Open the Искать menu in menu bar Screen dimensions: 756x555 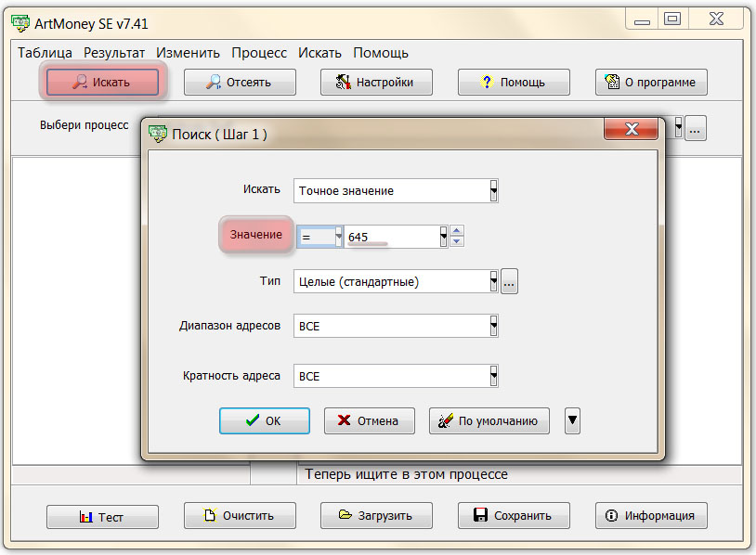[319, 53]
